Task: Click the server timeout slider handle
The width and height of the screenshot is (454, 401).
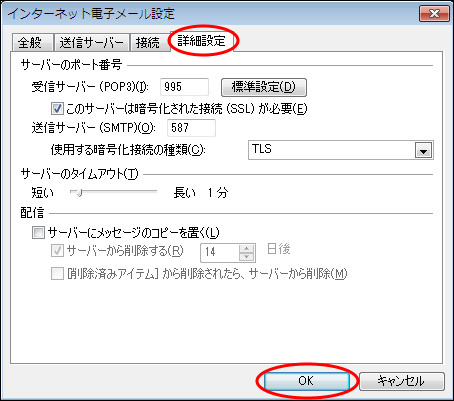Action: (78, 192)
